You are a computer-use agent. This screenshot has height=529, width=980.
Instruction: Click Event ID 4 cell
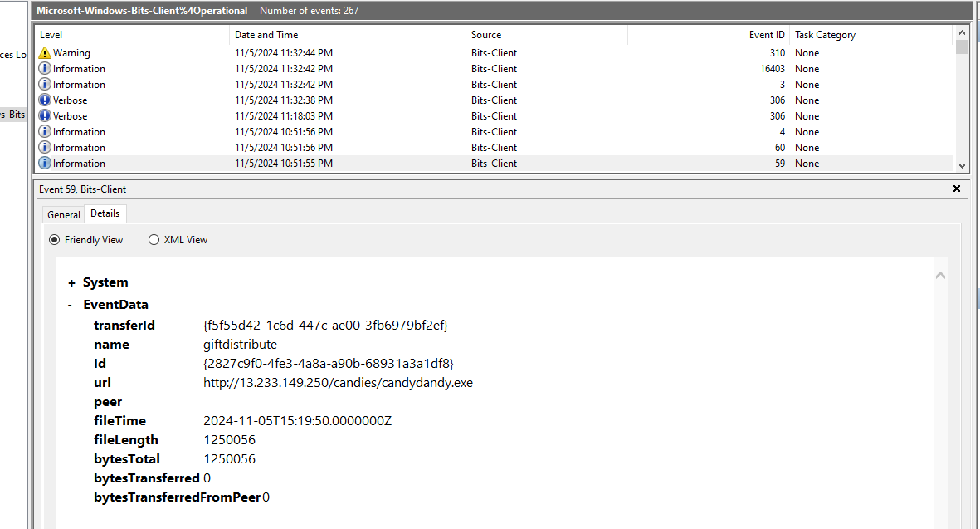click(782, 132)
